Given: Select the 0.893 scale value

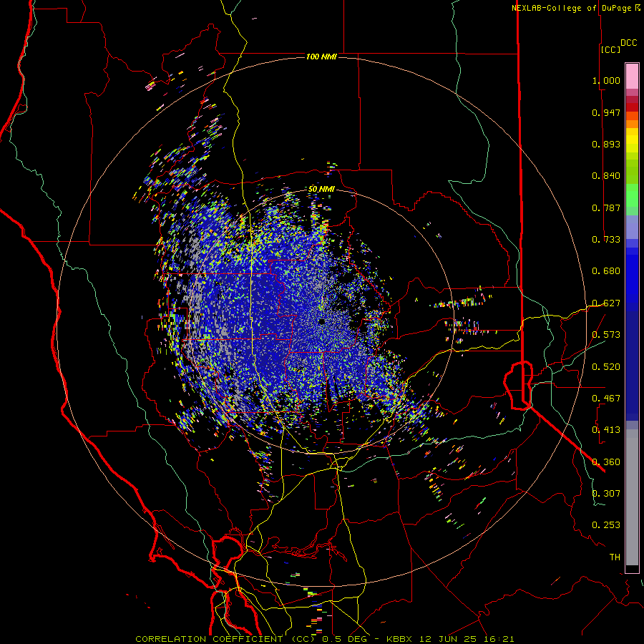Looking at the screenshot, I should [606, 144].
